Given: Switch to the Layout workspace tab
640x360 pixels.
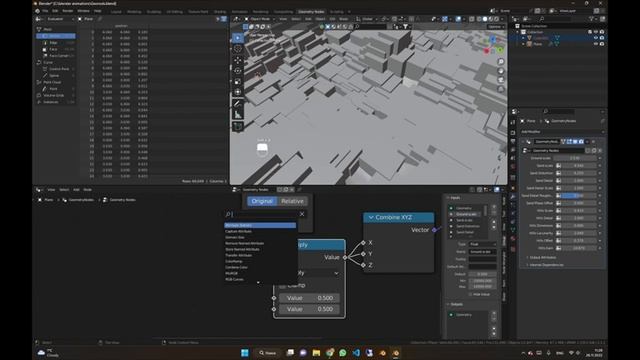Looking at the screenshot, I should [116, 12].
